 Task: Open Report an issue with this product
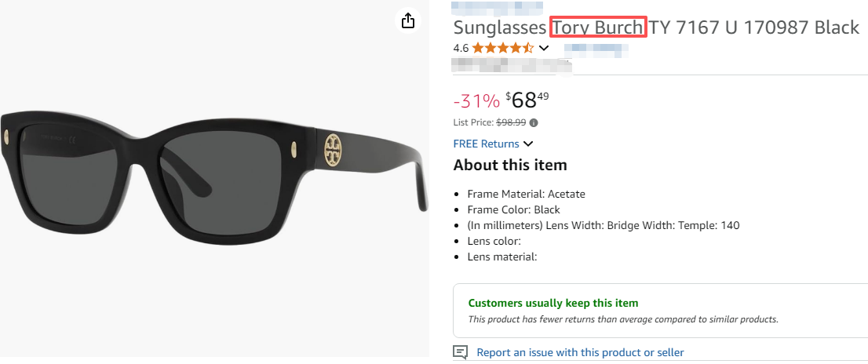click(x=580, y=352)
